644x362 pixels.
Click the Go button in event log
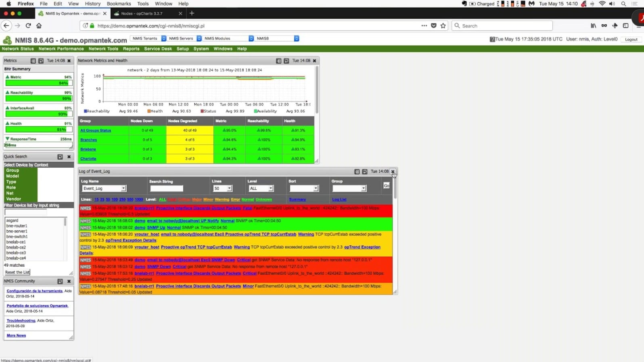387,186
